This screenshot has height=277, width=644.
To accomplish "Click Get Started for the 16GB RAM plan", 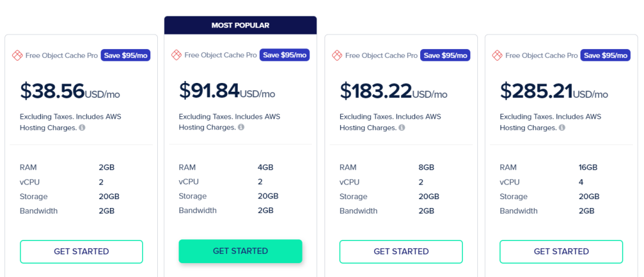I will click(x=561, y=251).
